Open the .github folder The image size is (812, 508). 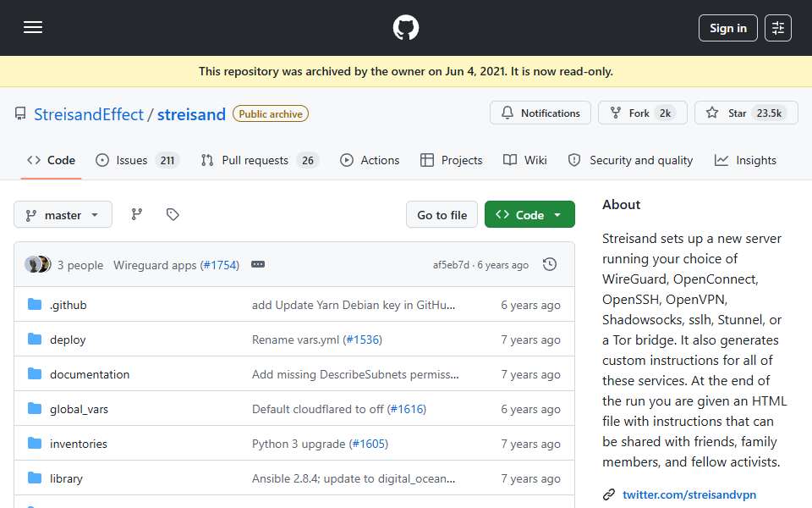[69, 305]
